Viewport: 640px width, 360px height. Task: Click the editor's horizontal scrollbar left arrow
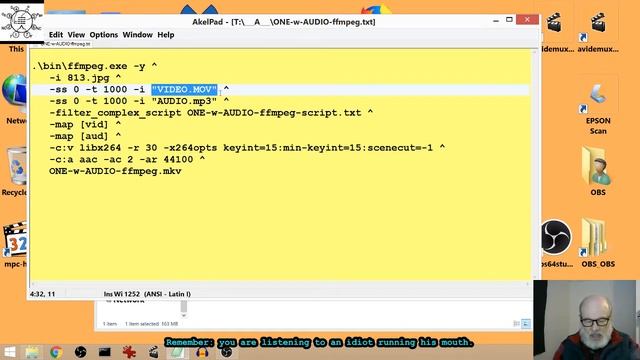(33, 284)
